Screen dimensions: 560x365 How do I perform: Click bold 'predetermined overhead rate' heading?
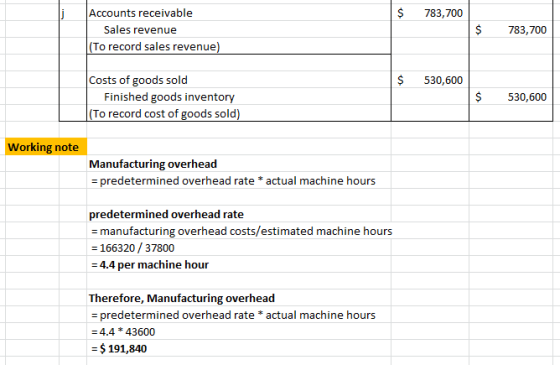pos(166,214)
